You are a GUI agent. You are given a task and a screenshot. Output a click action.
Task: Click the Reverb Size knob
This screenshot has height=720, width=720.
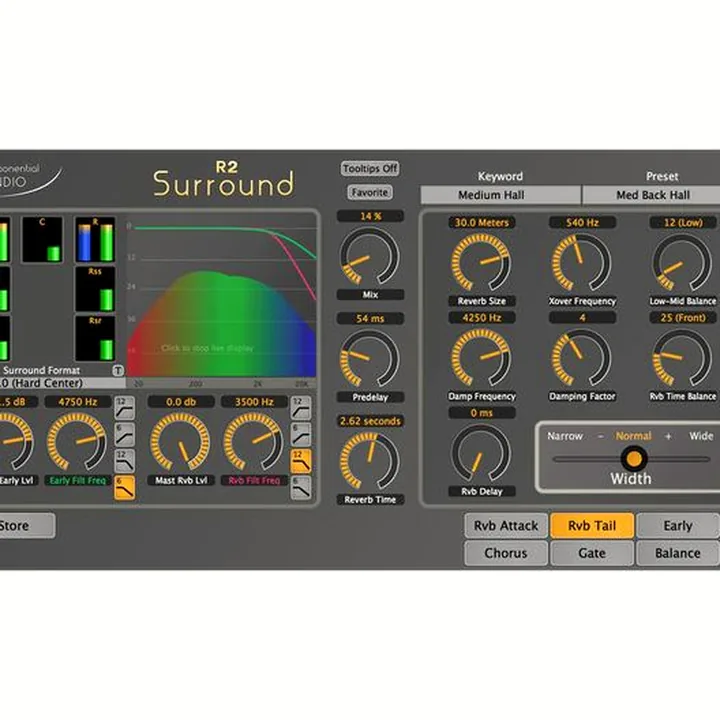click(481, 263)
